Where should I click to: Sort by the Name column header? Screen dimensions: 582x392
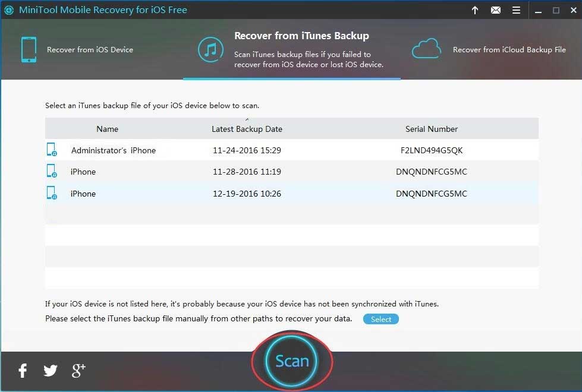[x=107, y=129]
